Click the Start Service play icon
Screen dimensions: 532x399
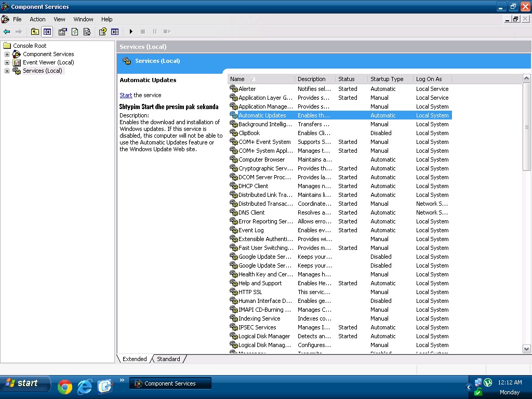point(131,32)
